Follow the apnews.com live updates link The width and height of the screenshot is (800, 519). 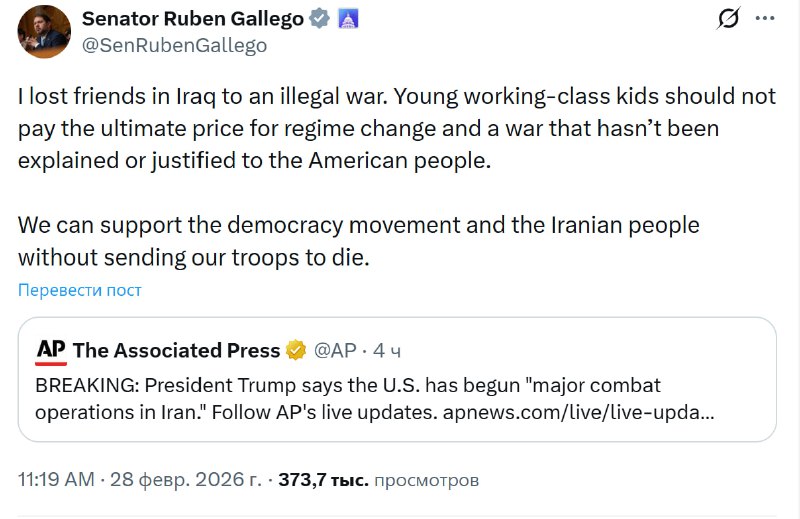578,412
